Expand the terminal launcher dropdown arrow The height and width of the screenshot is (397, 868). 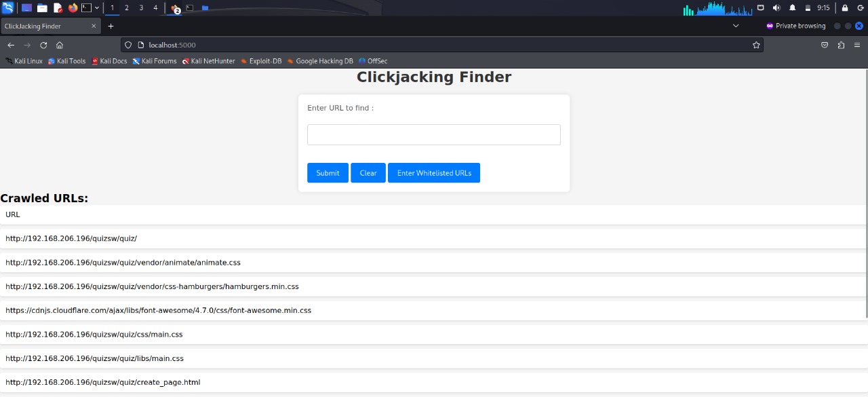tap(97, 8)
